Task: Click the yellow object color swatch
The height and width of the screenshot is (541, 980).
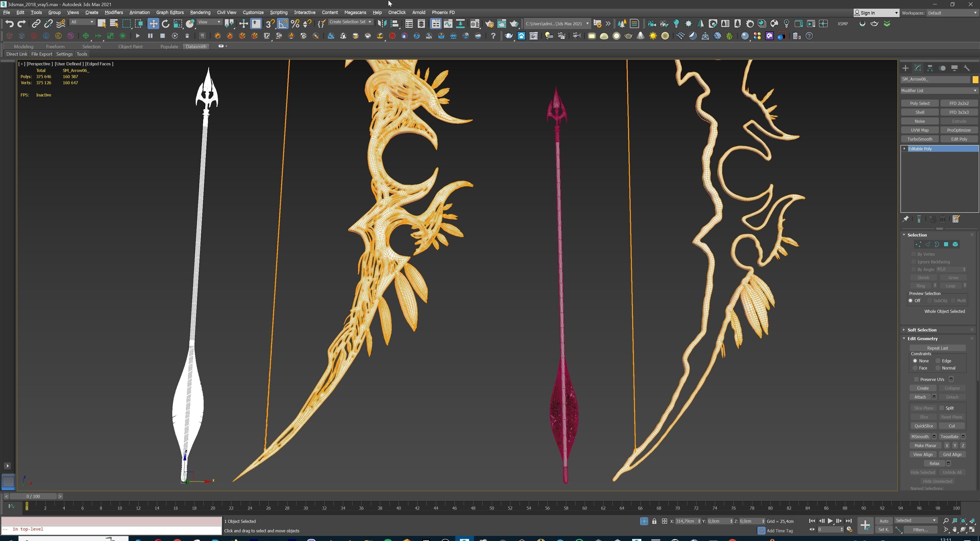Action: [975, 79]
